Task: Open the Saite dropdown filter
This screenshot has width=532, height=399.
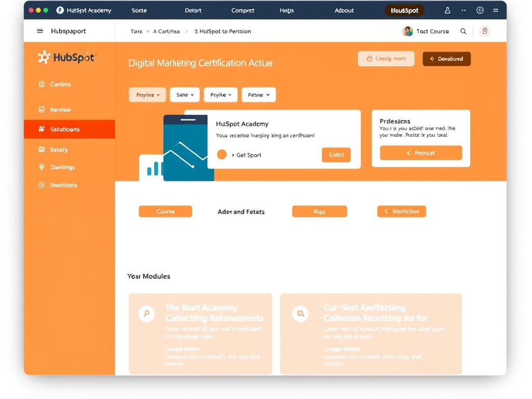Action: pyautogui.click(x=184, y=95)
